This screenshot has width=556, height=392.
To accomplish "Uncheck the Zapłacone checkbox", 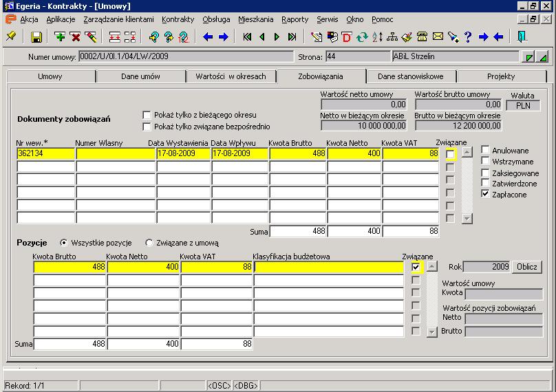I will pyautogui.click(x=485, y=194).
